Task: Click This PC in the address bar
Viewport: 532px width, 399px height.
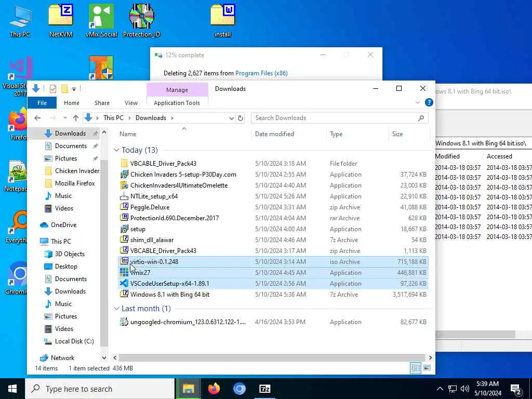Action: click(x=113, y=118)
